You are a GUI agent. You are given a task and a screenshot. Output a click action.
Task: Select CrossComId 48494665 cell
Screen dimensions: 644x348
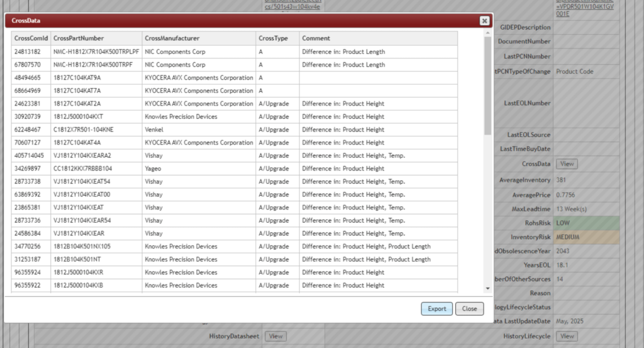pyautogui.click(x=31, y=77)
